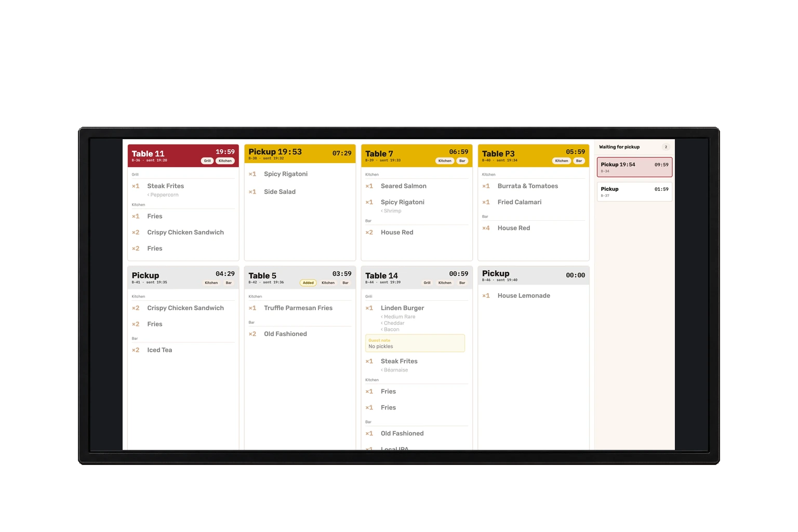Tap the Fried Calamari item
Viewport: 798px width, 532px height.
click(520, 202)
